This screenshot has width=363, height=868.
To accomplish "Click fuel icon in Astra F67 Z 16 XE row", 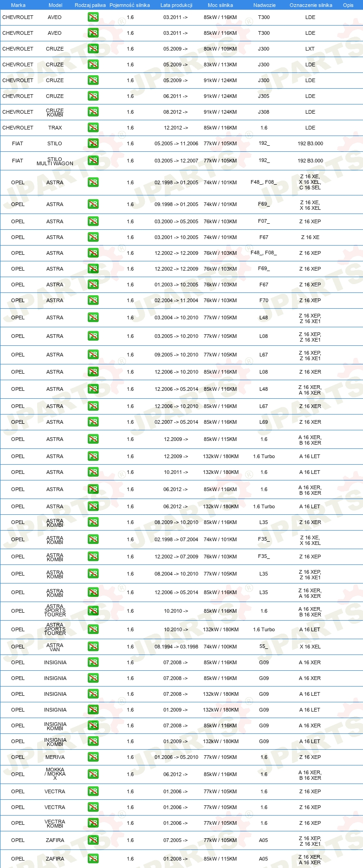I will [93, 237].
